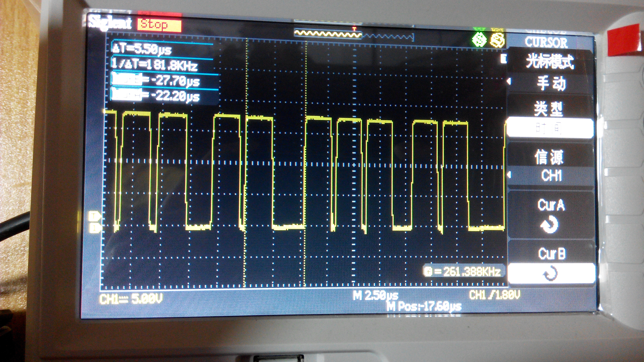Click the yellow circular status icon
Viewport: 644px width, 362px height.
point(497,40)
